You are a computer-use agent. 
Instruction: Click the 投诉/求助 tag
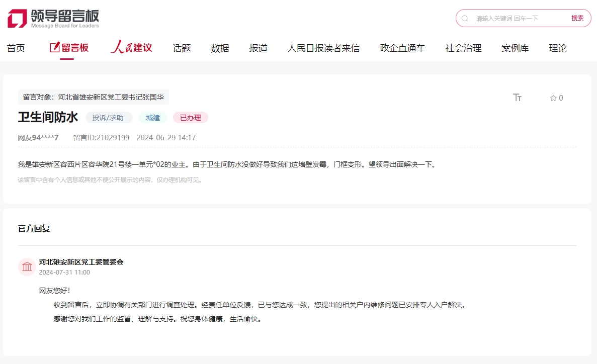109,118
